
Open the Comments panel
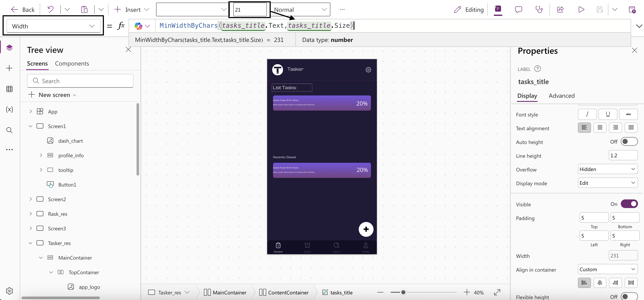[x=518, y=9]
